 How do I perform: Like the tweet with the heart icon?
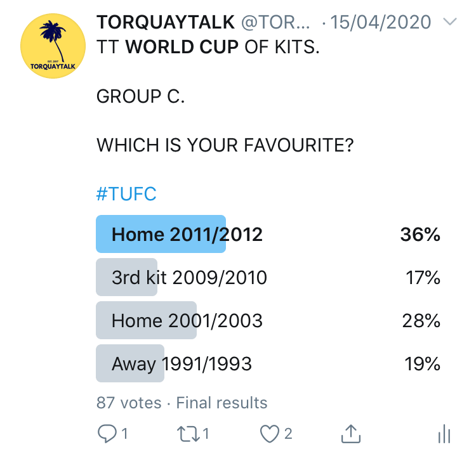click(x=269, y=434)
